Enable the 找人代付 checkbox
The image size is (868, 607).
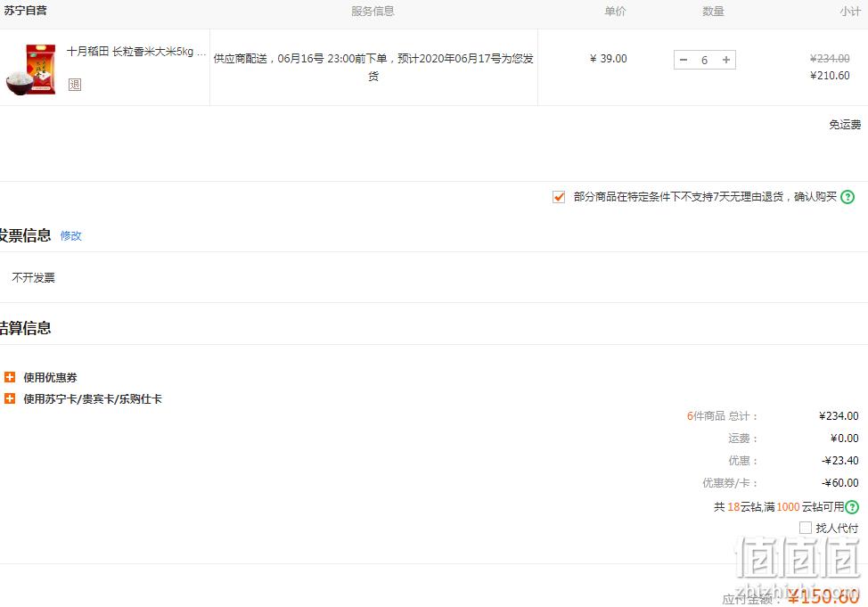806,528
